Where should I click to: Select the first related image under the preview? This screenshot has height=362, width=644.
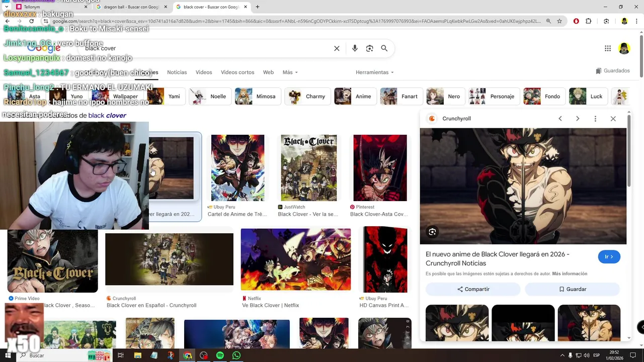tap(457, 322)
